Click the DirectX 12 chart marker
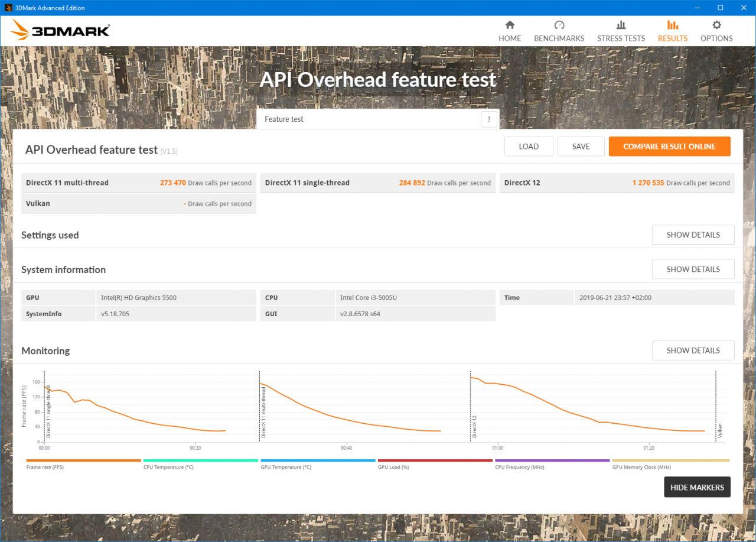 474,426
